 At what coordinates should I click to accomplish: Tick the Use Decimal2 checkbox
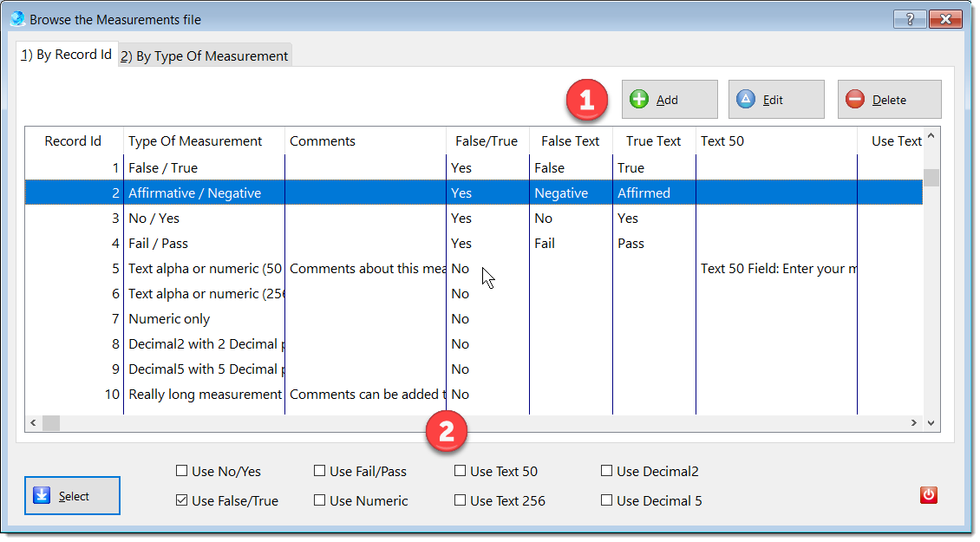coord(606,472)
